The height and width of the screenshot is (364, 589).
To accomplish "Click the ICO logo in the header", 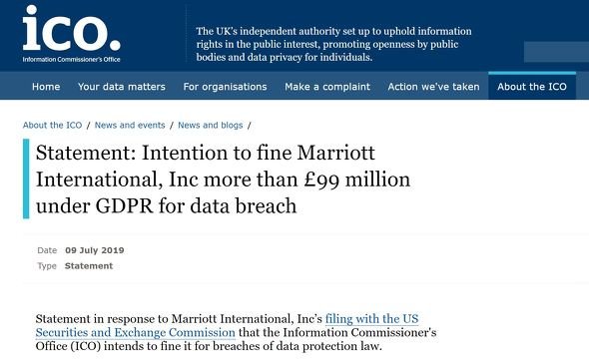I will pos(71,33).
